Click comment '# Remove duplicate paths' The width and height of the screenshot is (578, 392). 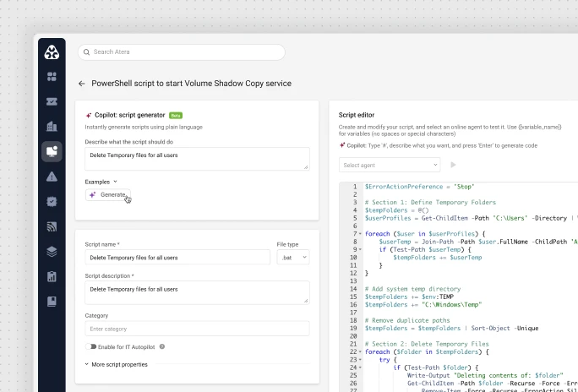[x=407, y=320]
